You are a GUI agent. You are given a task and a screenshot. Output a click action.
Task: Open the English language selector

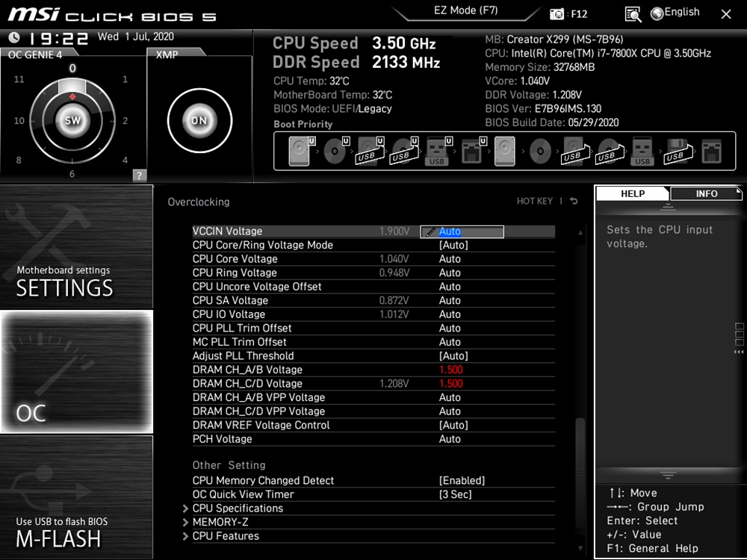click(x=675, y=13)
